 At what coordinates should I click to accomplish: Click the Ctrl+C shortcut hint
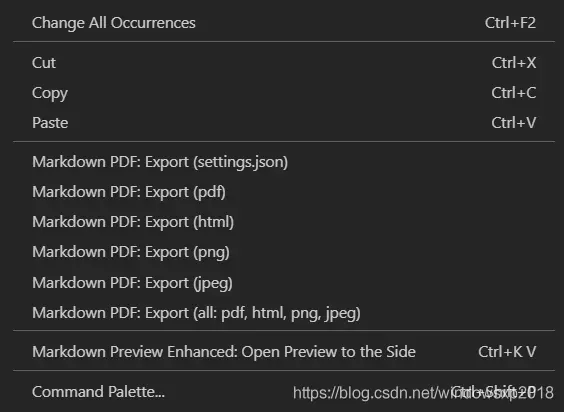(x=514, y=93)
